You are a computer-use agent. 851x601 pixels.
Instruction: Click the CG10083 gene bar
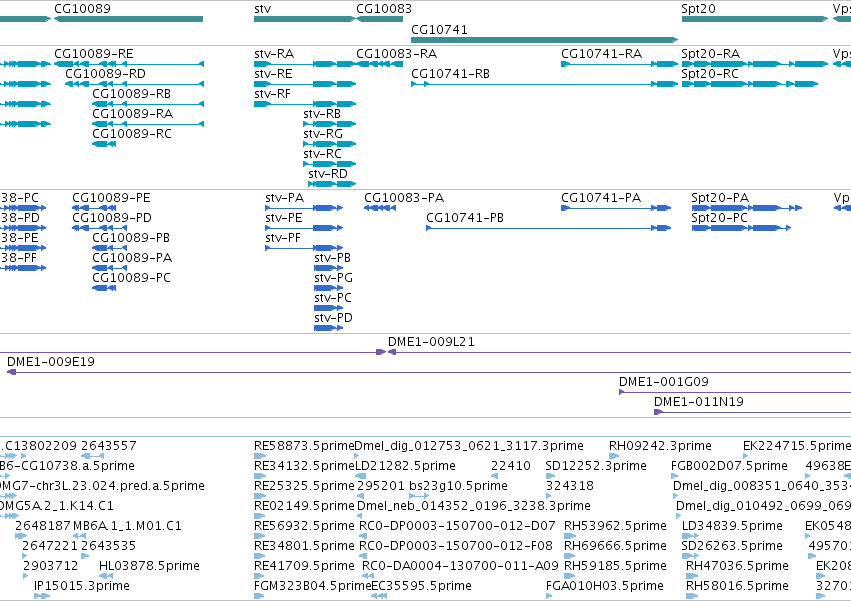pyautogui.click(x=379, y=19)
